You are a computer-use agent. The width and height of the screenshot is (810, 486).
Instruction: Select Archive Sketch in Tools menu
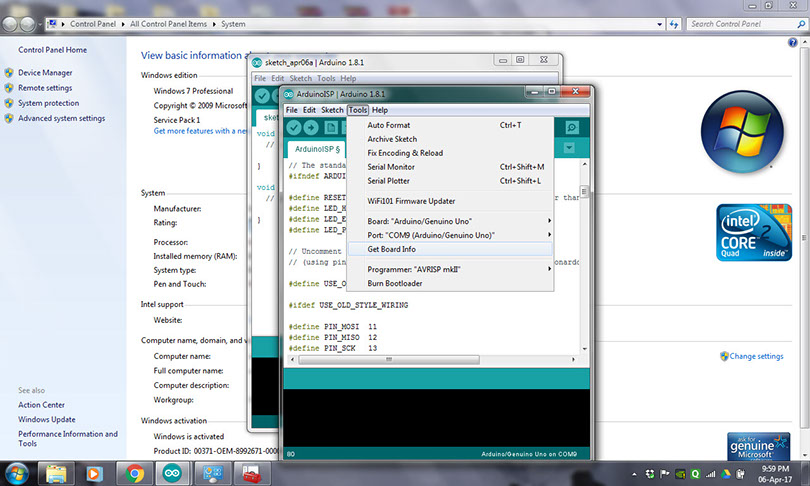click(x=450, y=139)
